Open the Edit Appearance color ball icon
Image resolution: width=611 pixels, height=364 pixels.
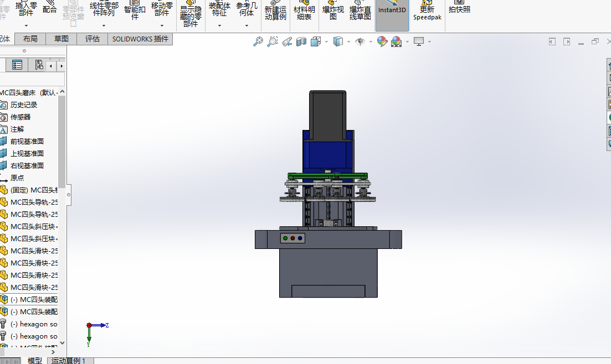(382, 41)
